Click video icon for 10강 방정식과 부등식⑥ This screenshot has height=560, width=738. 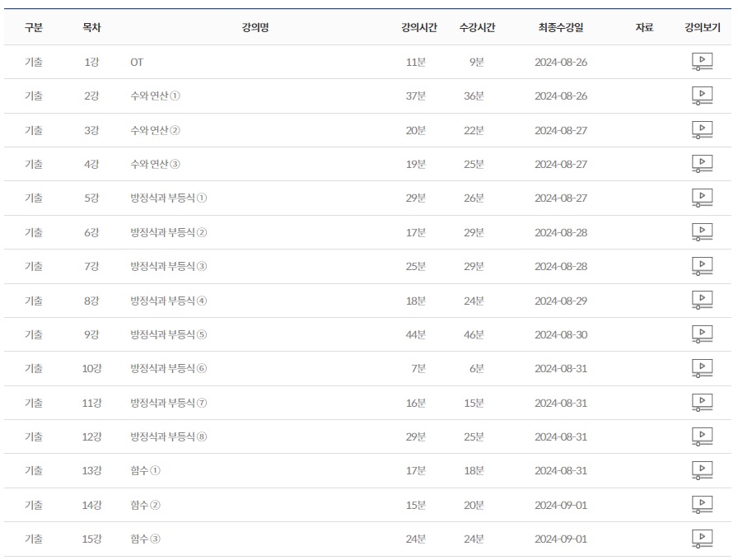click(702, 368)
